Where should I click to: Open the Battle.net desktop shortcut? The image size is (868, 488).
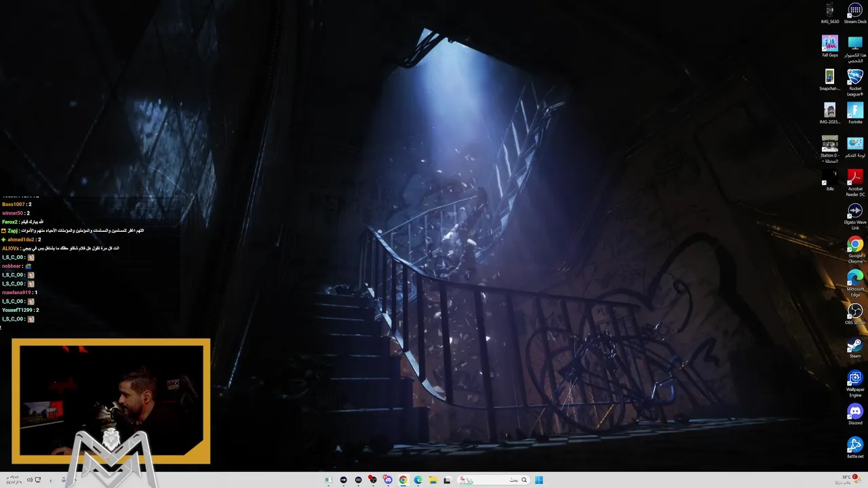pyautogui.click(x=855, y=447)
